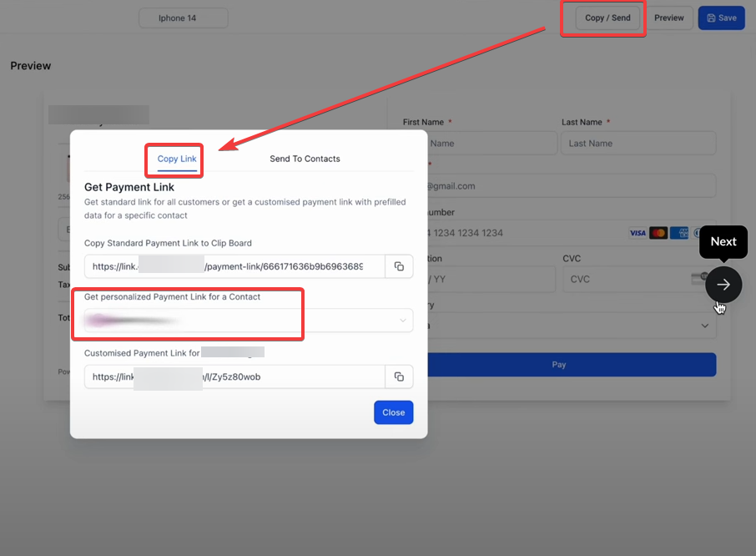The width and height of the screenshot is (756, 556).
Task: Click the Next tooltip label
Action: (x=723, y=241)
